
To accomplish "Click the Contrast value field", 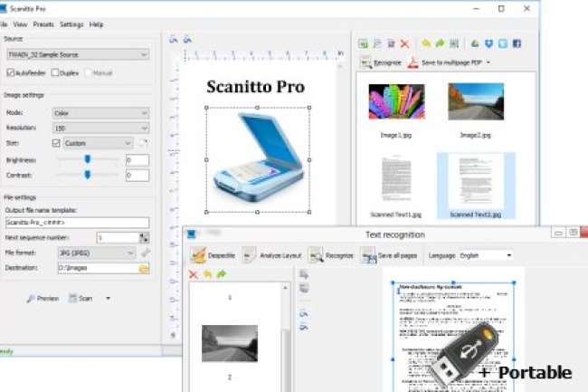I will 138,176.
